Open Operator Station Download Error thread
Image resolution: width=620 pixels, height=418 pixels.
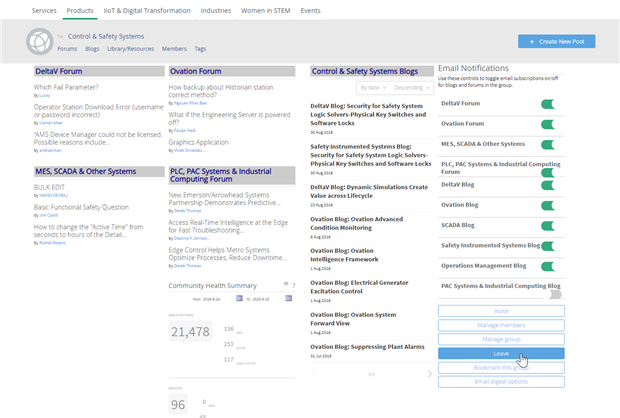[x=98, y=111]
